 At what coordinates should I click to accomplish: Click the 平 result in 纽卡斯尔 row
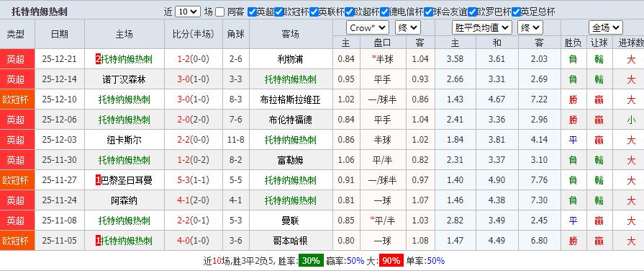(x=573, y=140)
